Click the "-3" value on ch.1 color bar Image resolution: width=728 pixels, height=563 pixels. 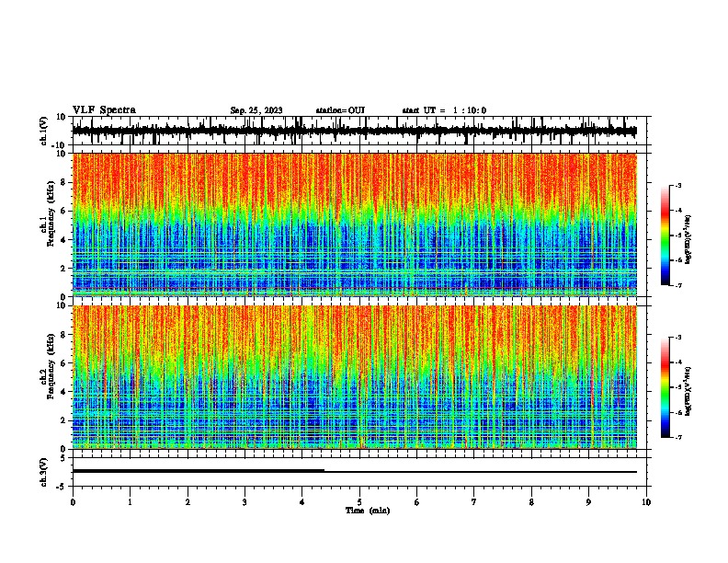(x=677, y=186)
